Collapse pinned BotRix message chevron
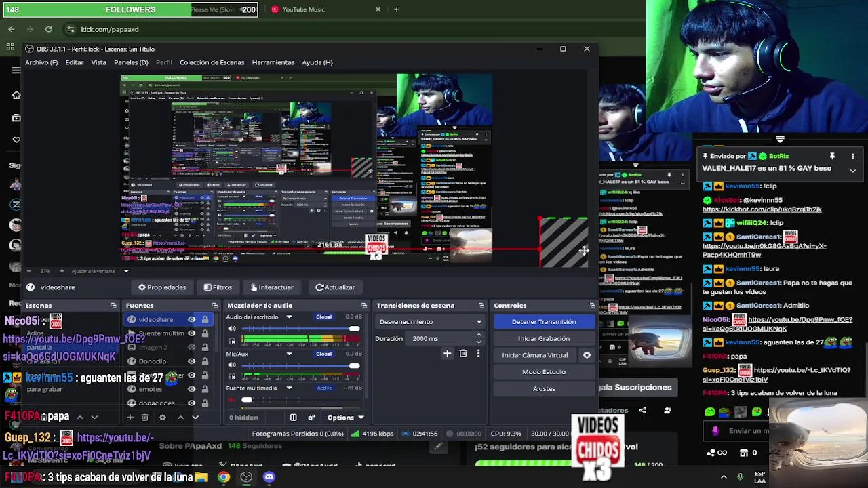Screen dimensions: 868x488 (852, 170)
